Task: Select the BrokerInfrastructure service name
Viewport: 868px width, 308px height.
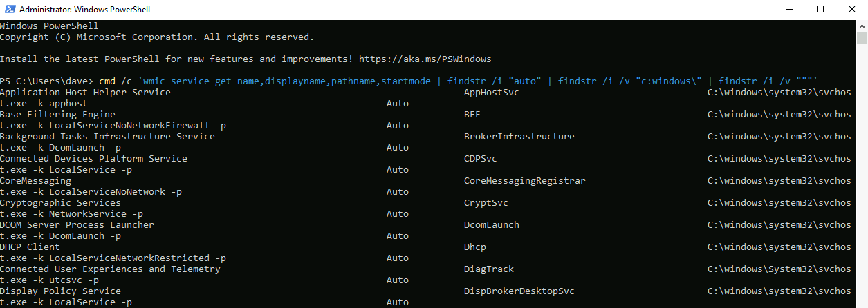Action: point(519,137)
